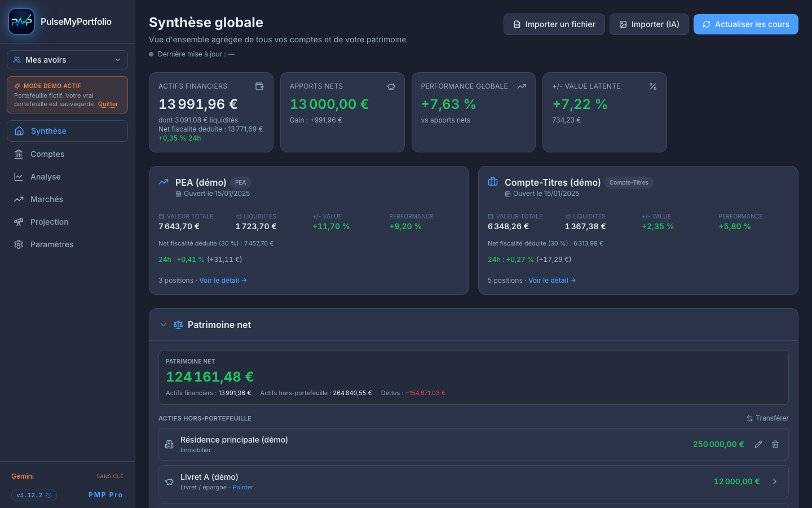
Task: Click the home icon beside Synthèse
Action: point(19,131)
